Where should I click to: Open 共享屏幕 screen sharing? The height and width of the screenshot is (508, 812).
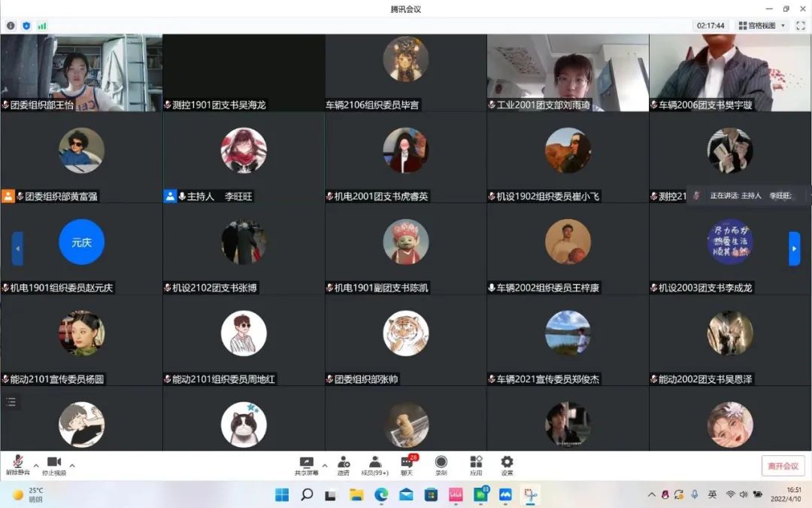(306, 464)
